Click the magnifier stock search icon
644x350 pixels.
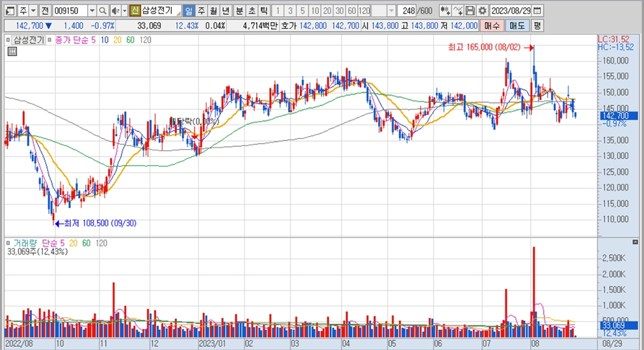coord(103,11)
